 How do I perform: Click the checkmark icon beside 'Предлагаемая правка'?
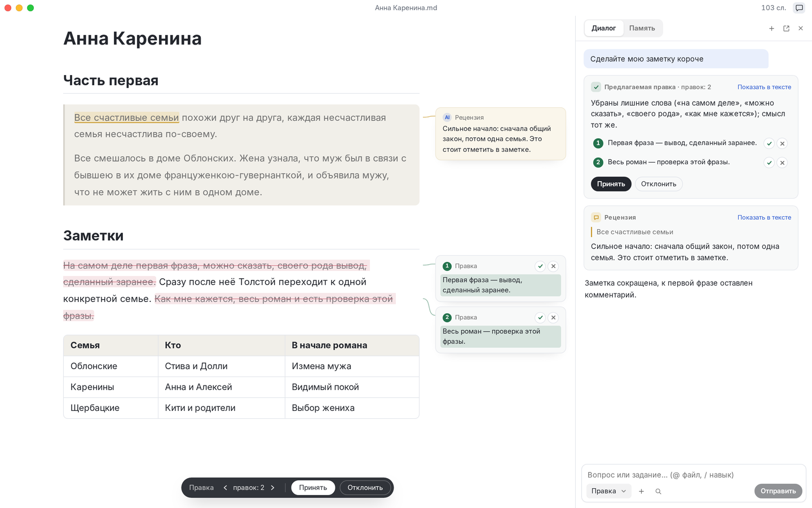(x=596, y=87)
